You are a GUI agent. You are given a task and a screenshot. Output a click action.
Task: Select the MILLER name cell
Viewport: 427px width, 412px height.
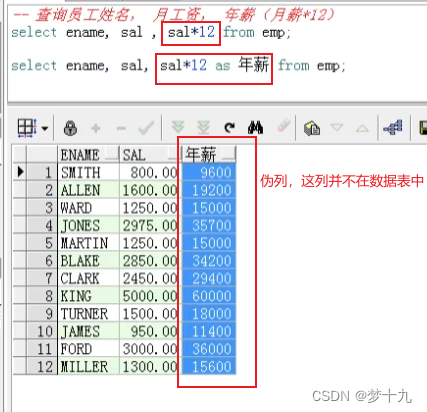click(88, 367)
